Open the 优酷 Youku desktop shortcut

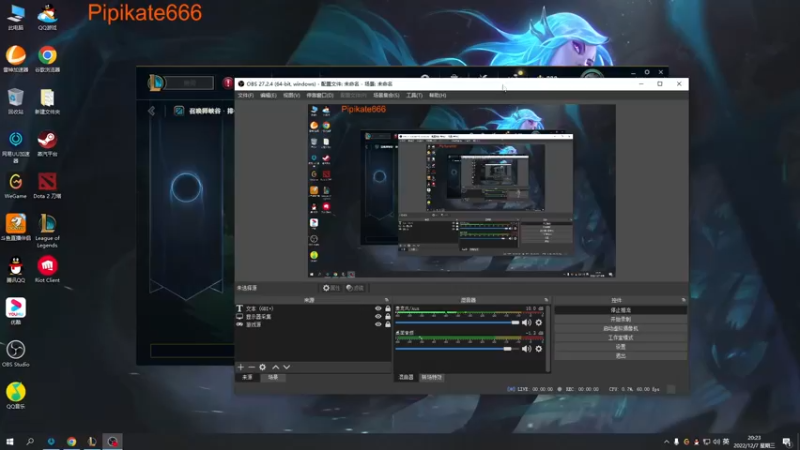[16, 312]
